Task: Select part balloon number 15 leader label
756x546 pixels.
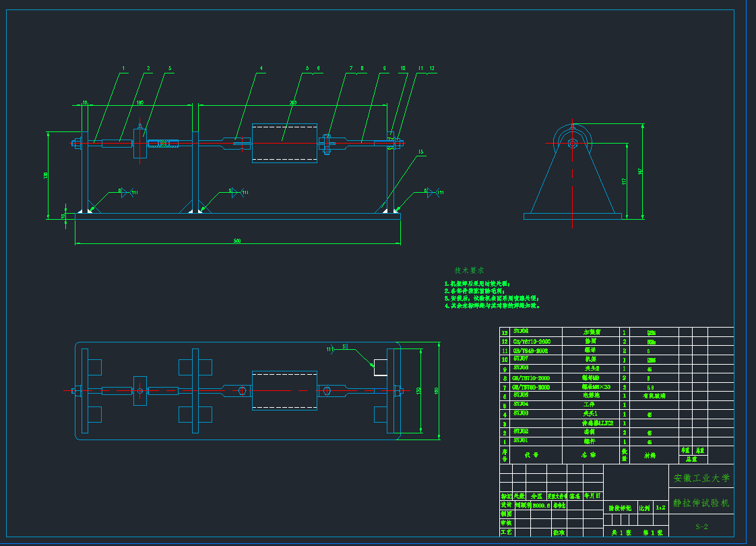Action: (x=421, y=152)
